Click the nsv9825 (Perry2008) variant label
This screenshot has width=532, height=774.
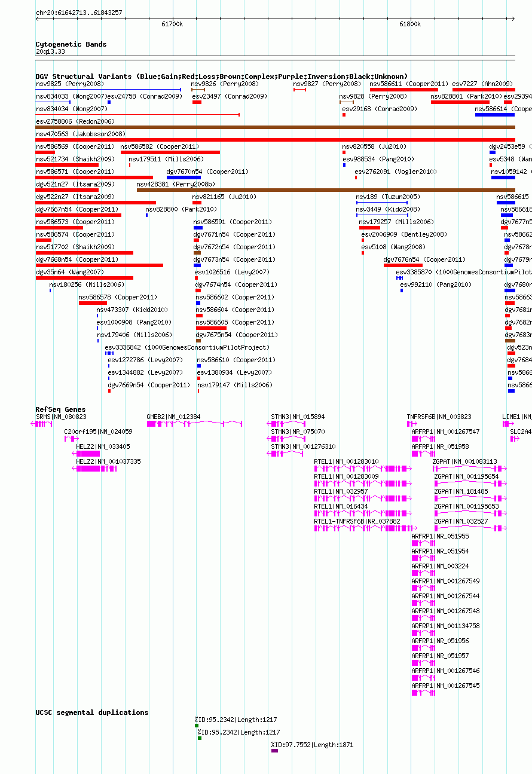[69, 84]
